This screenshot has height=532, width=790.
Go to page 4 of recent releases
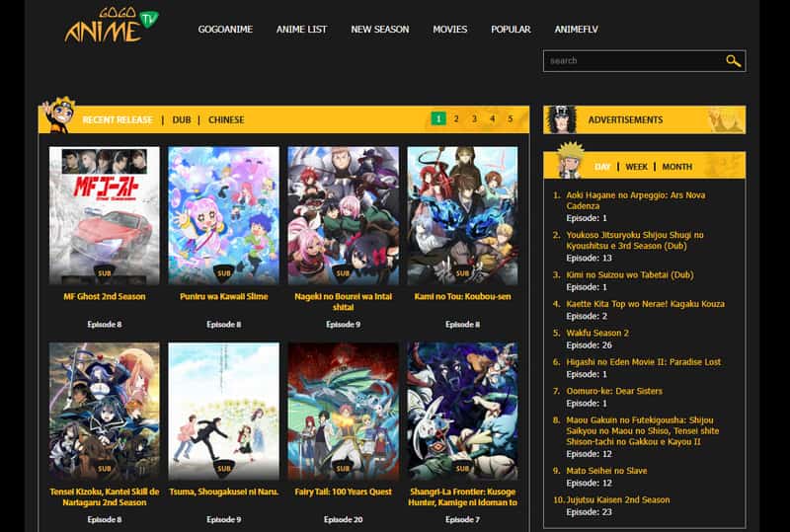[x=492, y=118]
